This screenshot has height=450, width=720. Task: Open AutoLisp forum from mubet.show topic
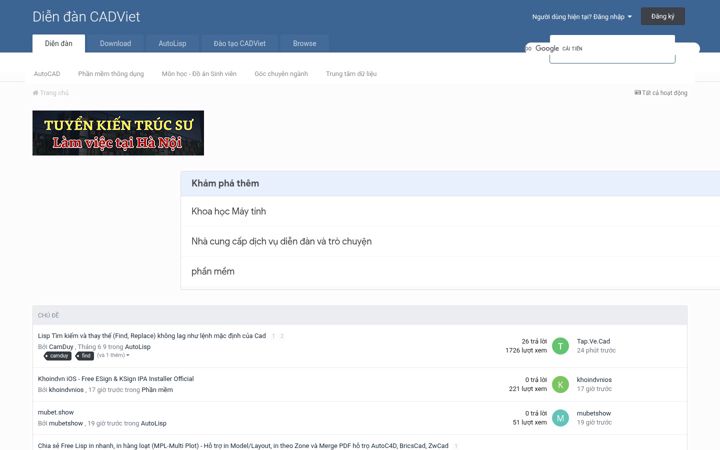pos(153,423)
